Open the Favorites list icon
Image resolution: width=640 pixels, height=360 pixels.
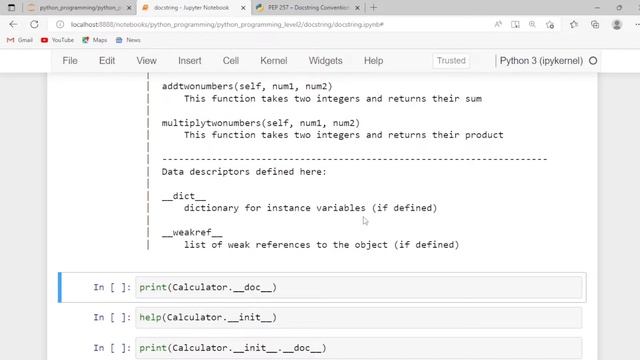[574, 24]
